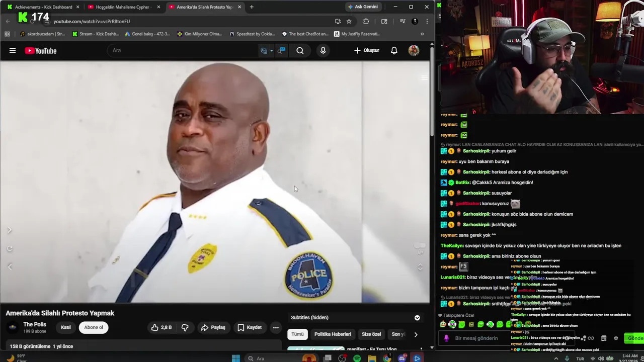Click the YouTube search magnifier button
The height and width of the screenshot is (362, 644).
tap(300, 50)
